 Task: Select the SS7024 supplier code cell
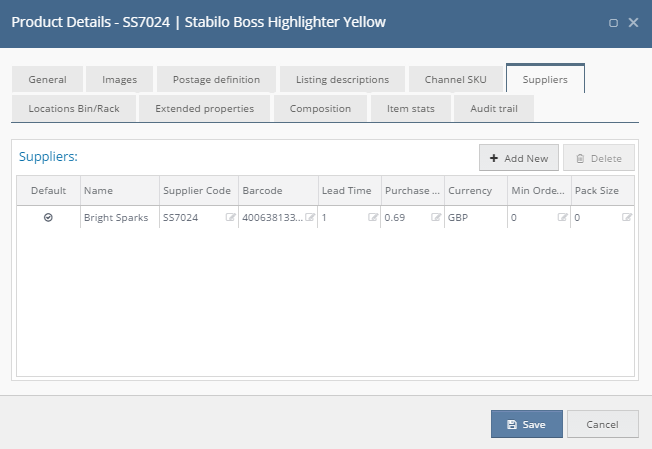pos(199,217)
